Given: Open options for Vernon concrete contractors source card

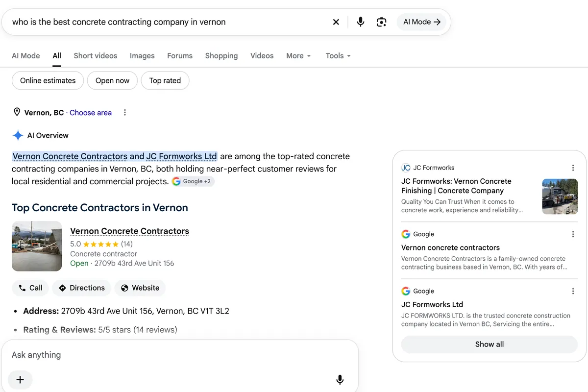Looking at the screenshot, I should point(573,234).
